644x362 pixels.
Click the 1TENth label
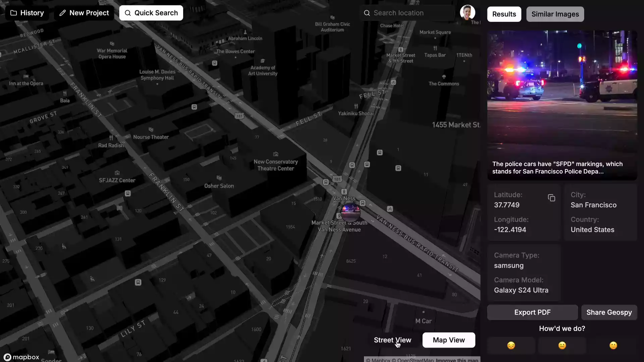[464, 55]
